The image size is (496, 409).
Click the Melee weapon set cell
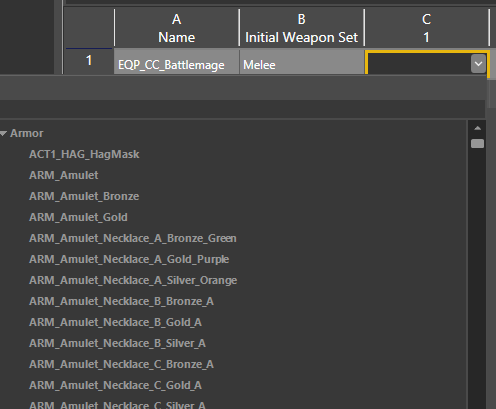[x=302, y=62]
